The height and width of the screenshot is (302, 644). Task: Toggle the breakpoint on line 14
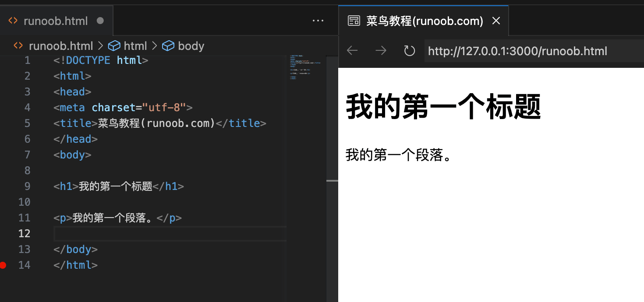[3, 265]
